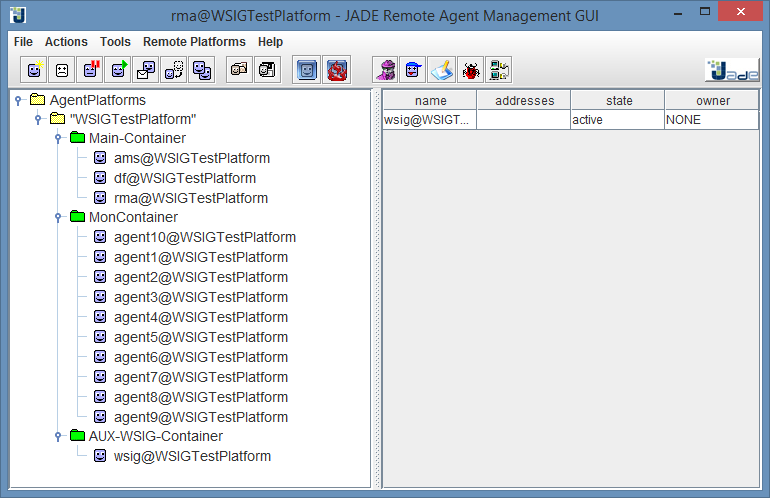770x498 pixels.
Task: Select rma@WSIGTestPlatform in the tree
Action: coord(191,198)
